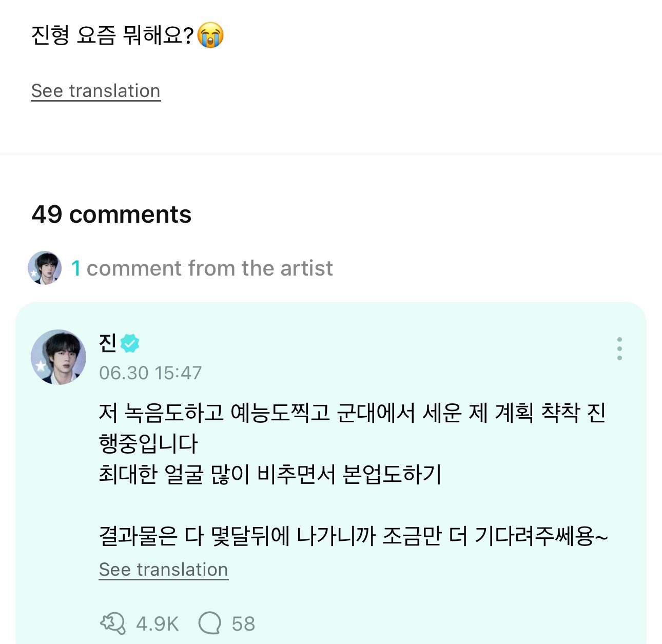Click the small artist avatar above the comment

point(45,268)
